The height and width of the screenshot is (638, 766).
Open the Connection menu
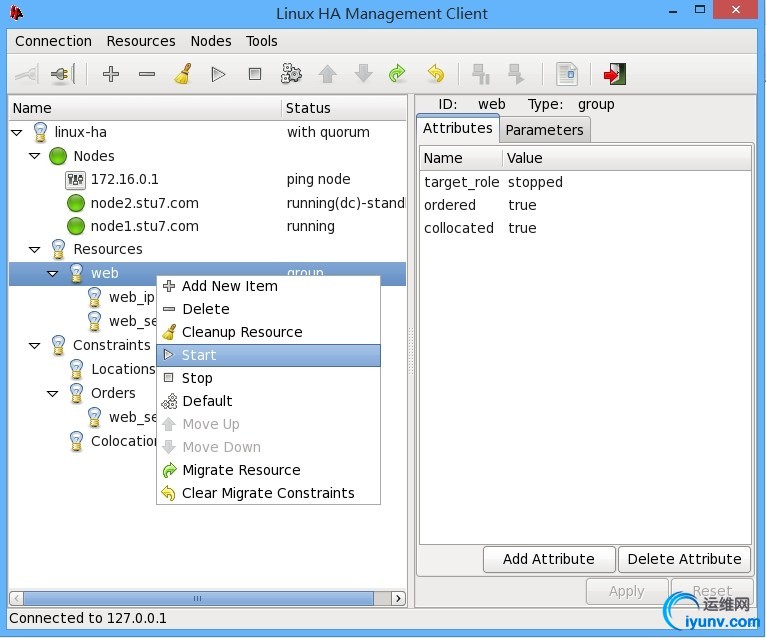coord(53,41)
